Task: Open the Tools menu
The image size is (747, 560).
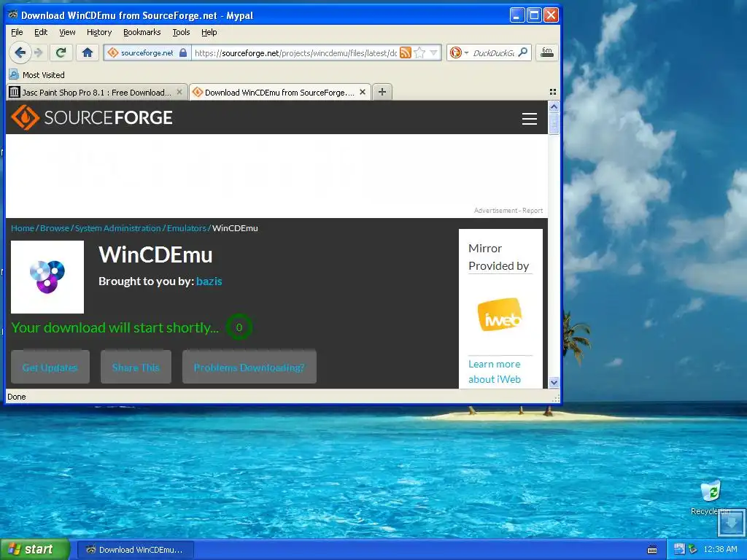Action: coord(181,32)
